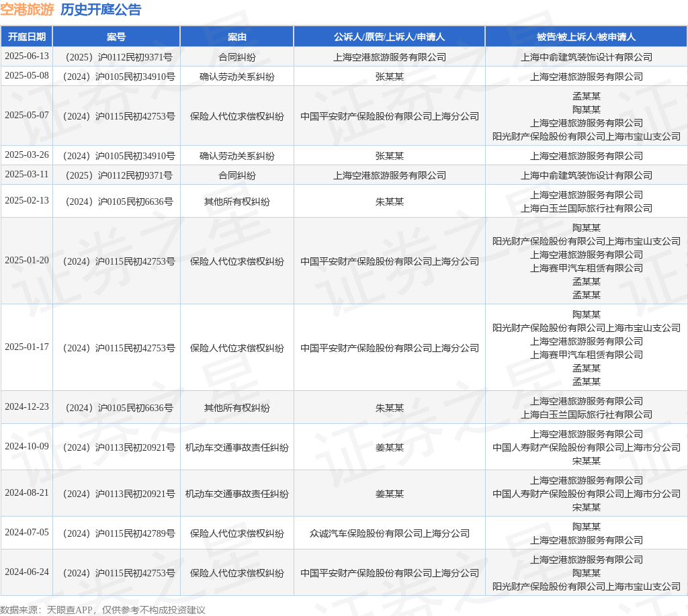Click date cell 2024-12-23

(x=27, y=406)
